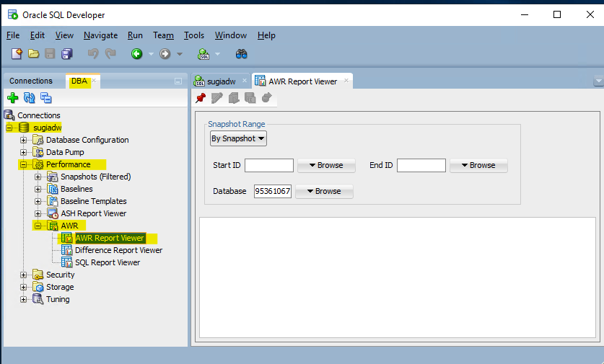The height and width of the screenshot is (364, 604).
Task: Open the Back button history dropdown arrow
Action: (x=151, y=54)
